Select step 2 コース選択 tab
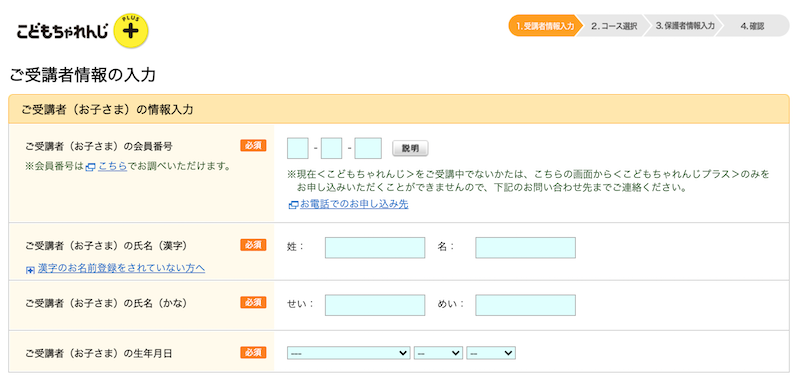 tap(614, 26)
